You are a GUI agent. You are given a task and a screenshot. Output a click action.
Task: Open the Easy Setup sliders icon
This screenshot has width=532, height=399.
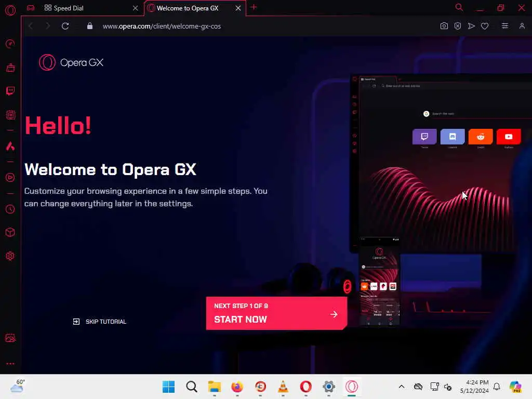(505, 26)
